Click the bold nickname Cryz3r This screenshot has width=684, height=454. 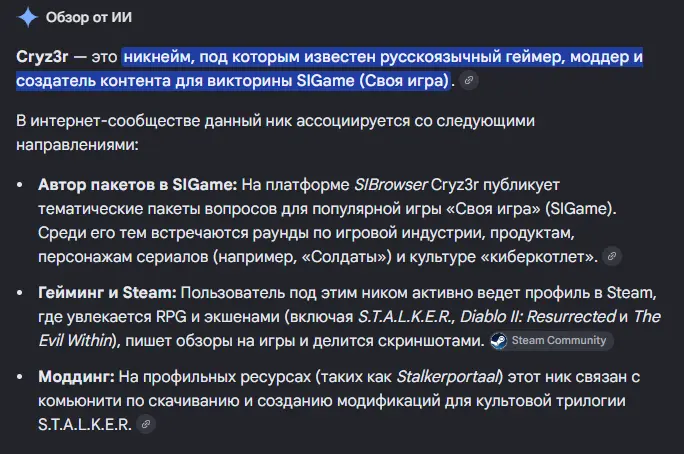[42, 57]
